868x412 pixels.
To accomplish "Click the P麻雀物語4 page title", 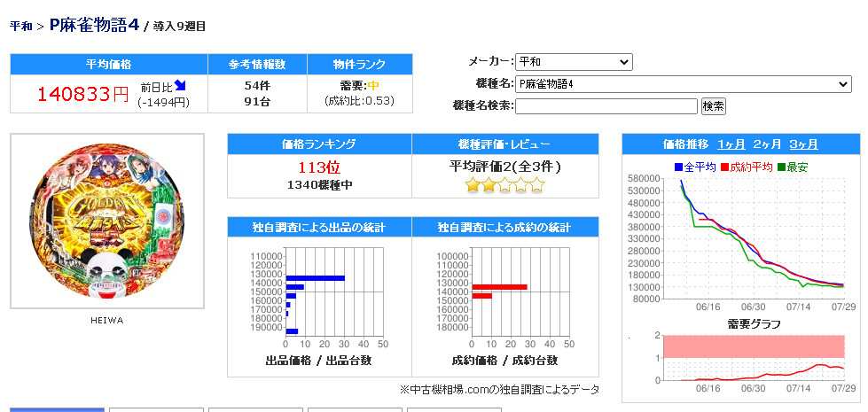I will click(x=94, y=26).
